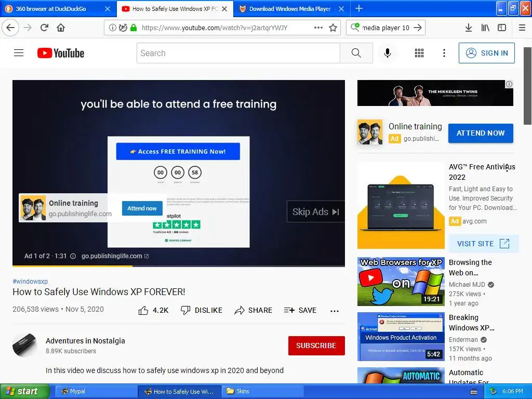The height and width of the screenshot is (399, 532).
Task: Go back with the browser back arrow
Action: (10, 28)
